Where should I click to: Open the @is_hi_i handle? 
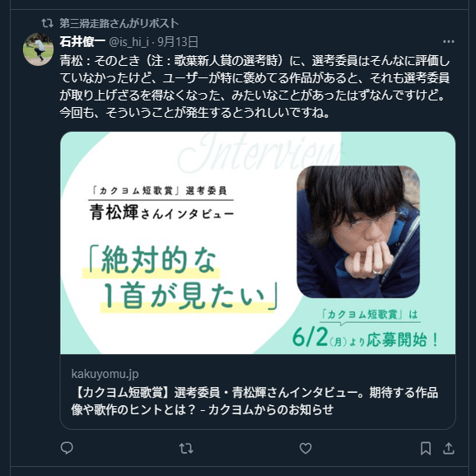(128, 42)
